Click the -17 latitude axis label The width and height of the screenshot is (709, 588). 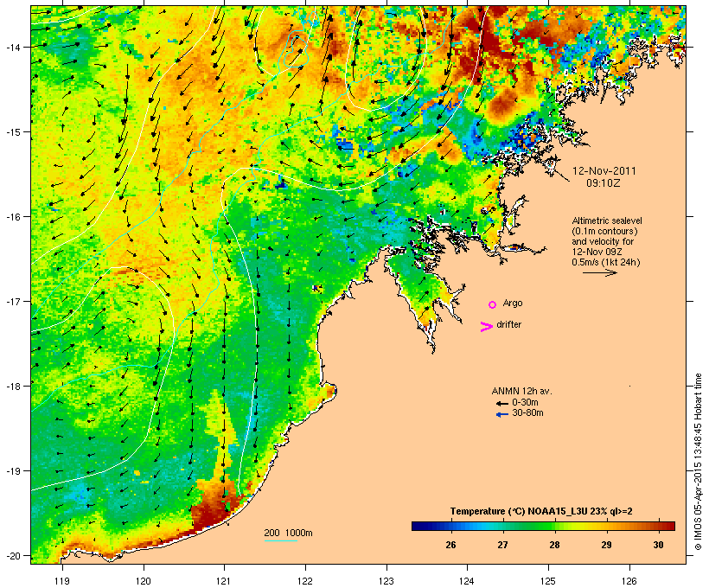(12, 301)
